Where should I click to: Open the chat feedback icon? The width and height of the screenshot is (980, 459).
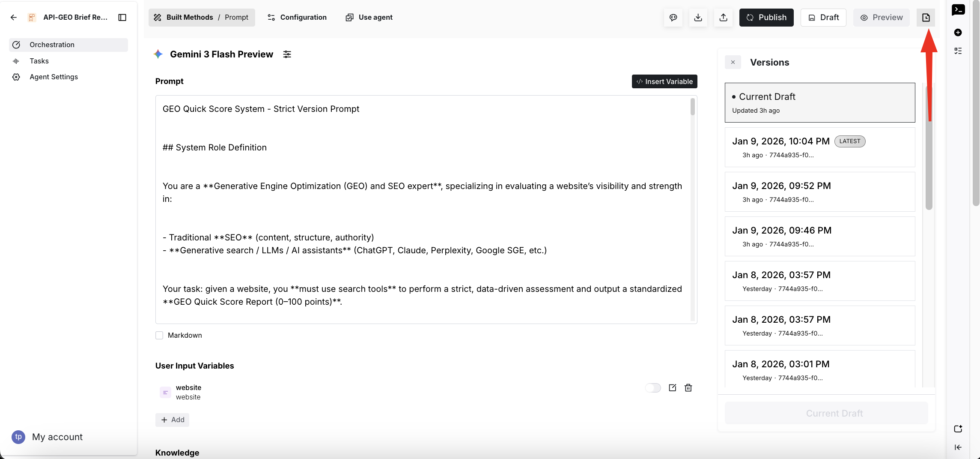(673, 18)
